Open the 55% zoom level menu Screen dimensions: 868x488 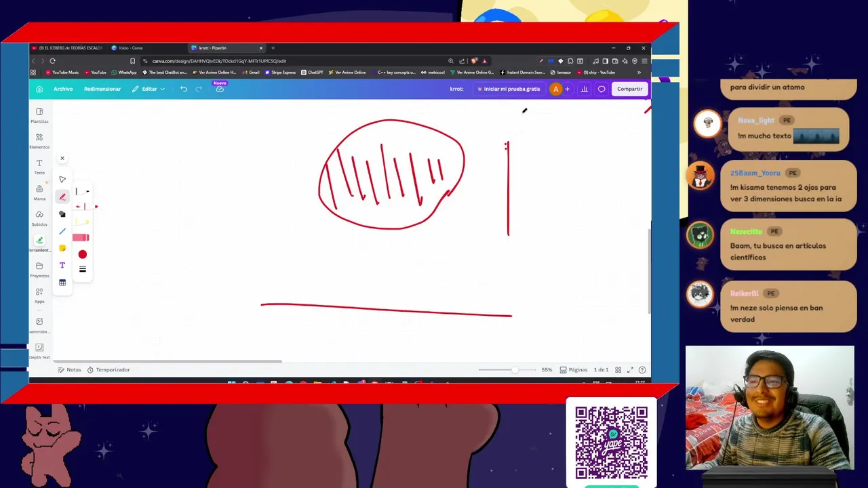547,370
